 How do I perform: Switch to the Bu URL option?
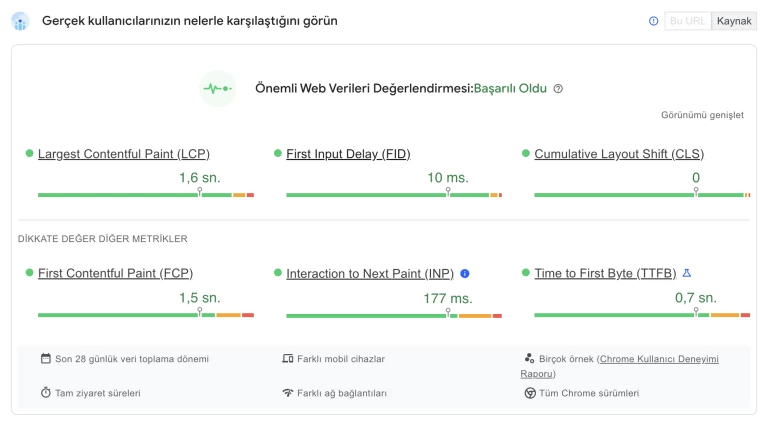pyautogui.click(x=688, y=21)
